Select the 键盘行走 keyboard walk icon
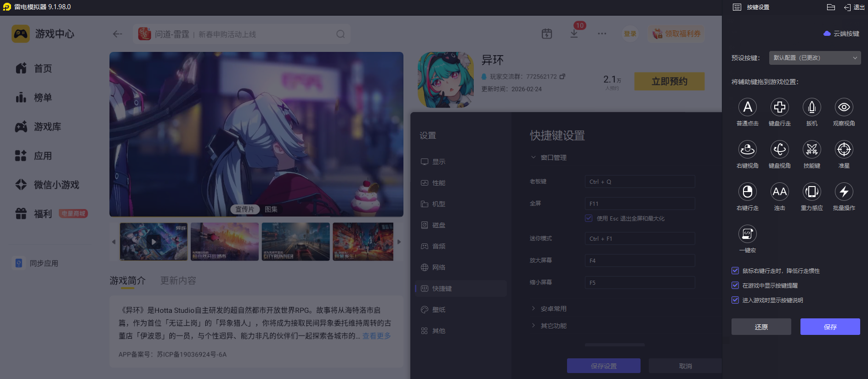This screenshot has width=868, height=379. click(780, 107)
